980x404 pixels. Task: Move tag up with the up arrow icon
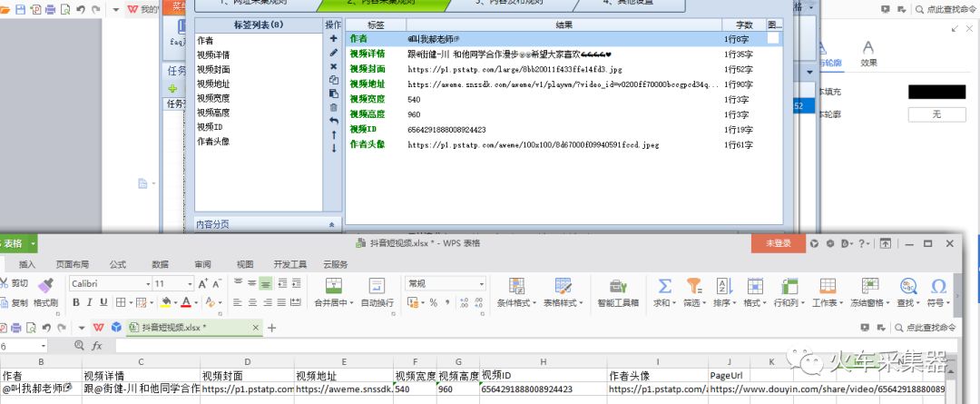click(x=334, y=134)
